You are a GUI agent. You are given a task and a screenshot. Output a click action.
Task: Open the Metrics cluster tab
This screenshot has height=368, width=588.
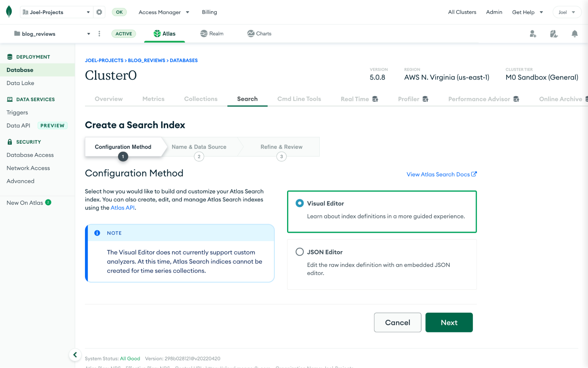153,99
